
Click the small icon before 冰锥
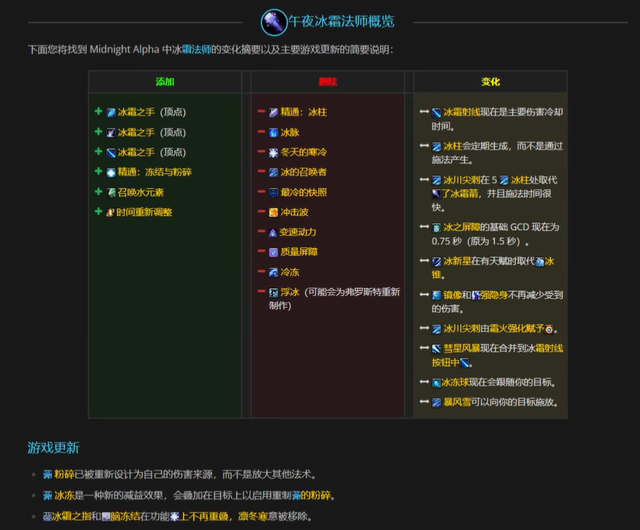click(x=540, y=262)
